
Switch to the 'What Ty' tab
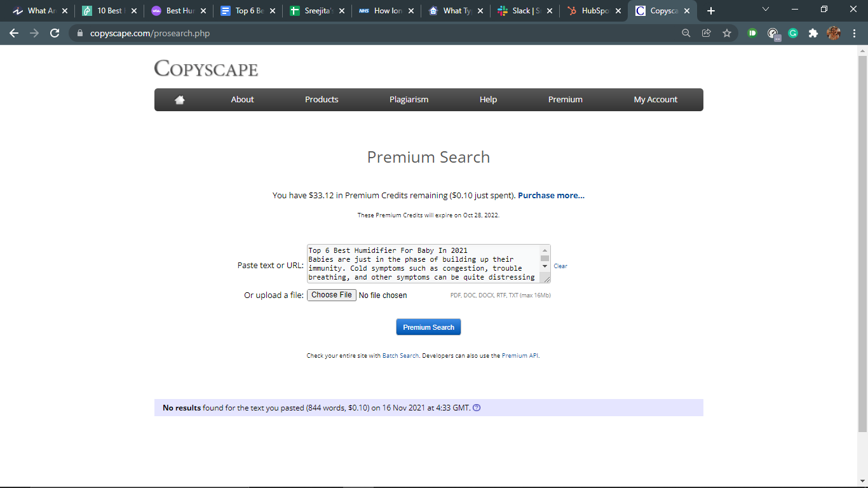point(454,11)
